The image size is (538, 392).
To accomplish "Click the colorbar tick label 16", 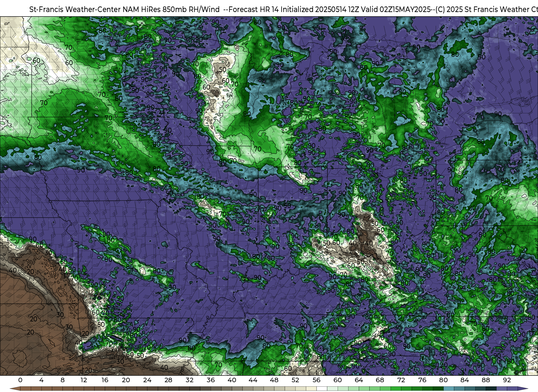I will [105, 380].
